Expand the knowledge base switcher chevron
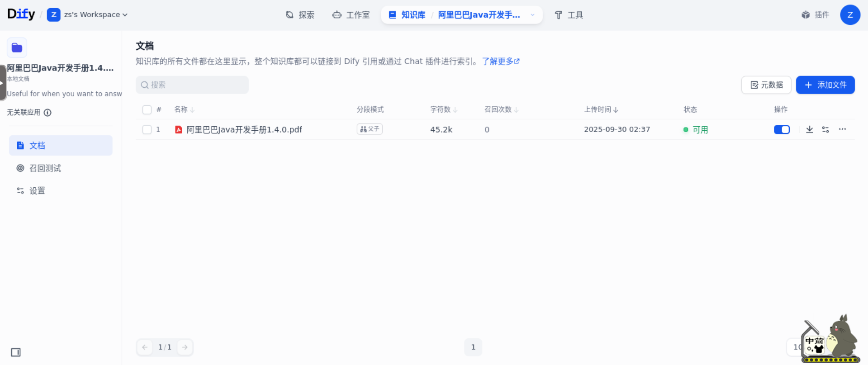 [532, 15]
